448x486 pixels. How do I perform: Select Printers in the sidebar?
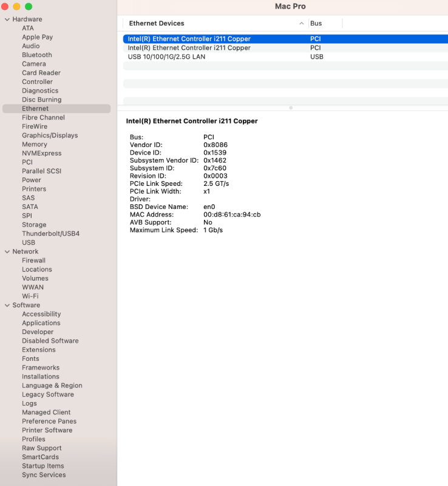(34, 189)
